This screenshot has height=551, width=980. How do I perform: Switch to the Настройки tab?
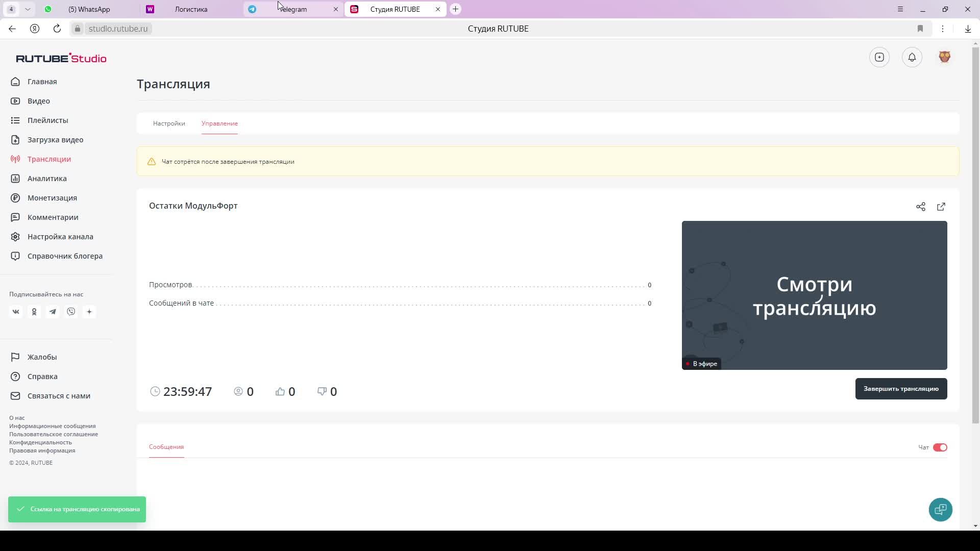pyautogui.click(x=169, y=123)
